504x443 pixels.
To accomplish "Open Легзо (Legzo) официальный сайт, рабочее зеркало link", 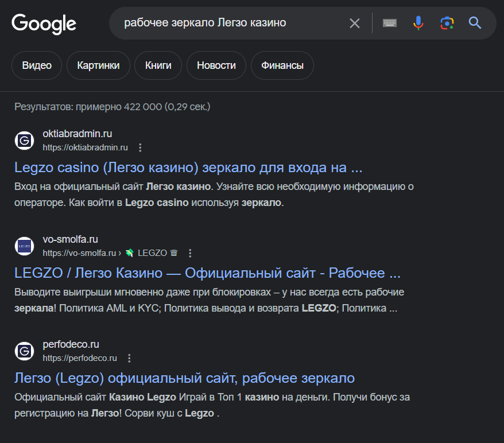I will pos(184,378).
